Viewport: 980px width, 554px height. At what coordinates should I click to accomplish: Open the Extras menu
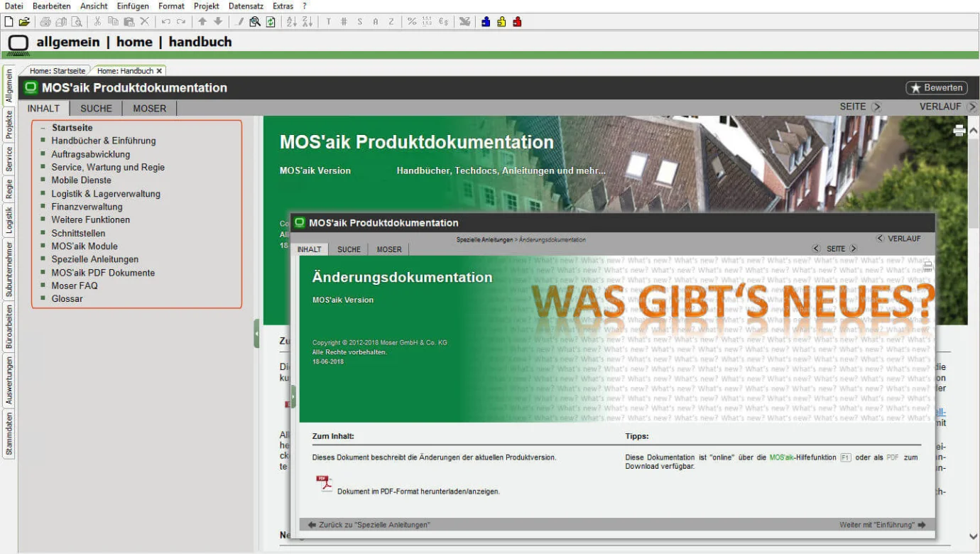[x=283, y=6]
